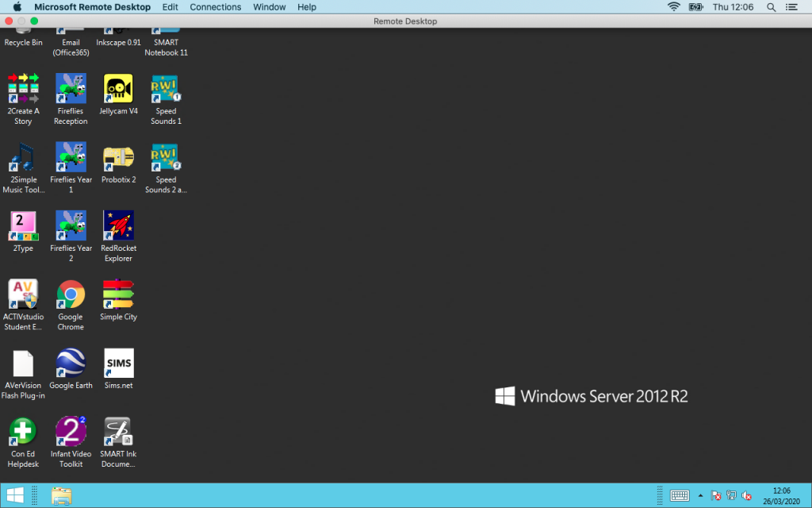812x508 pixels.
Task: Open the taskbar clock and date
Action: [x=781, y=495]
